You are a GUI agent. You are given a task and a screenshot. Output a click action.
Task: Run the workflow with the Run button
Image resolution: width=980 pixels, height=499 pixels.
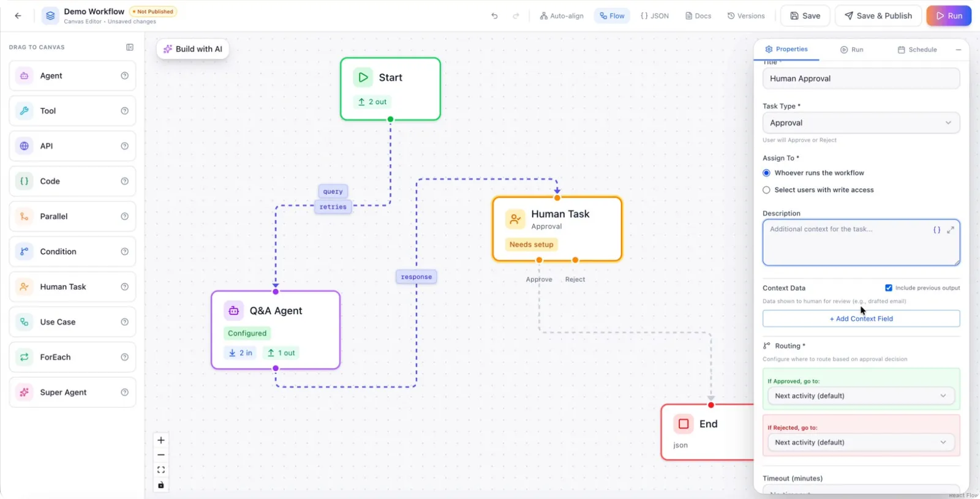tap(949, 16)
